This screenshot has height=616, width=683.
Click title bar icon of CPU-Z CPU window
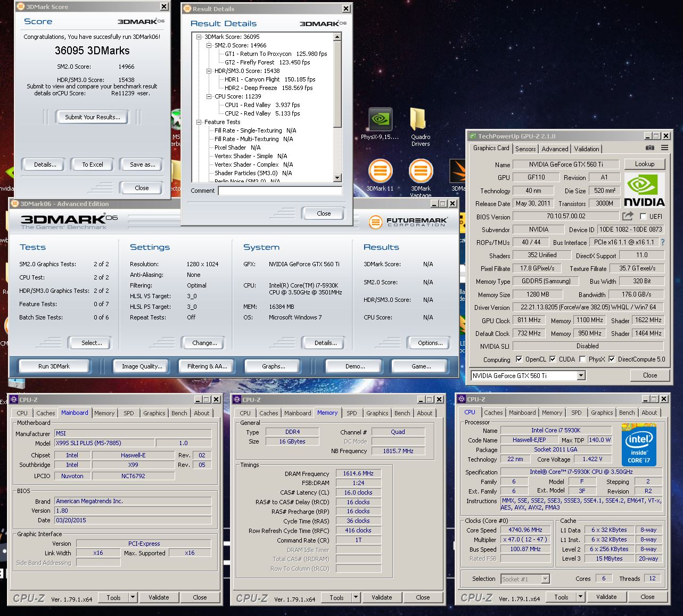click(461, 399)
